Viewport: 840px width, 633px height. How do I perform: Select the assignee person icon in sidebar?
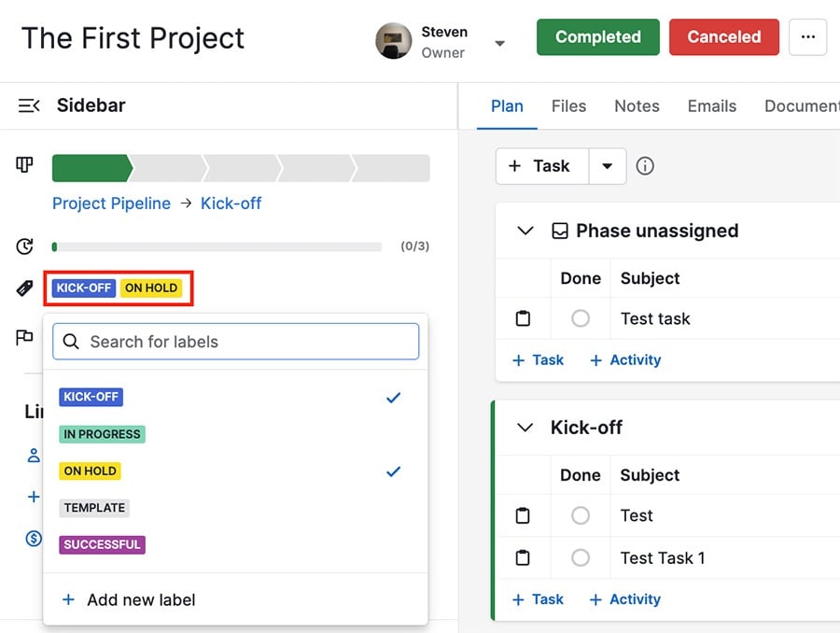coord(32,456)
